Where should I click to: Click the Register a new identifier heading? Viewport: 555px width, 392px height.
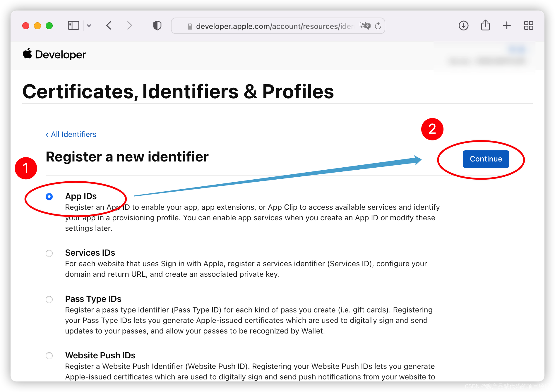(127, 157)
